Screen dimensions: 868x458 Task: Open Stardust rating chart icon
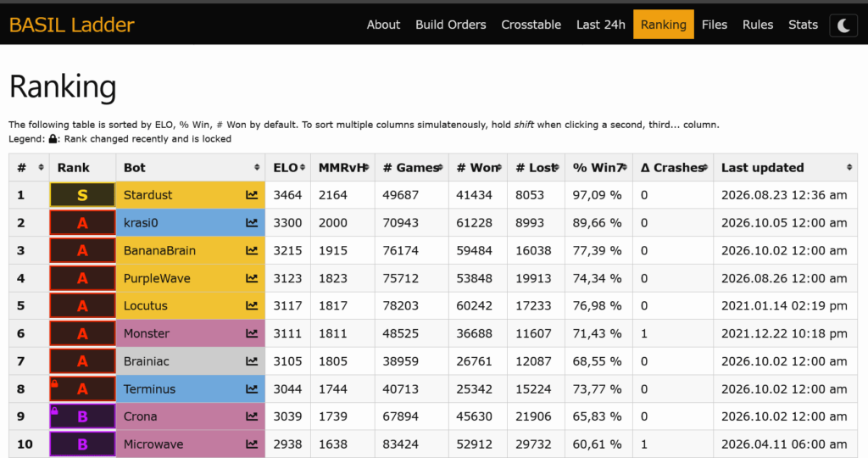pyautogui.click(x=252, y=195)
